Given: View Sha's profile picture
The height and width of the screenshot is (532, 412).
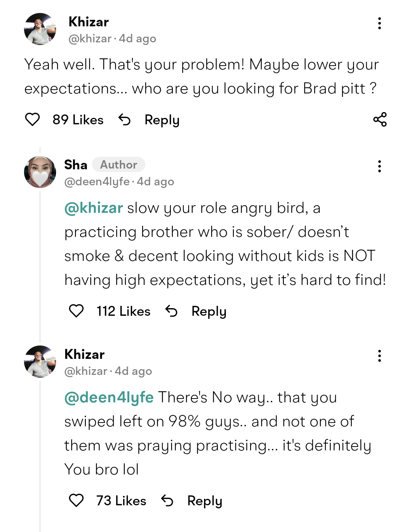Looking at the screenshot, I should coord(40,172).
